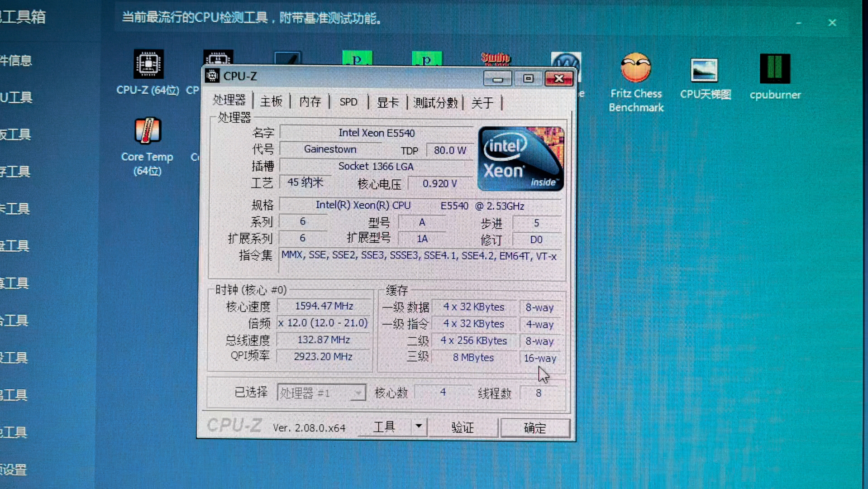The height and width of the screenshot is (489, 868).
Task: Click the Socket 1366 LGA value
Action: pyautogui.click(x=377, y=166)
